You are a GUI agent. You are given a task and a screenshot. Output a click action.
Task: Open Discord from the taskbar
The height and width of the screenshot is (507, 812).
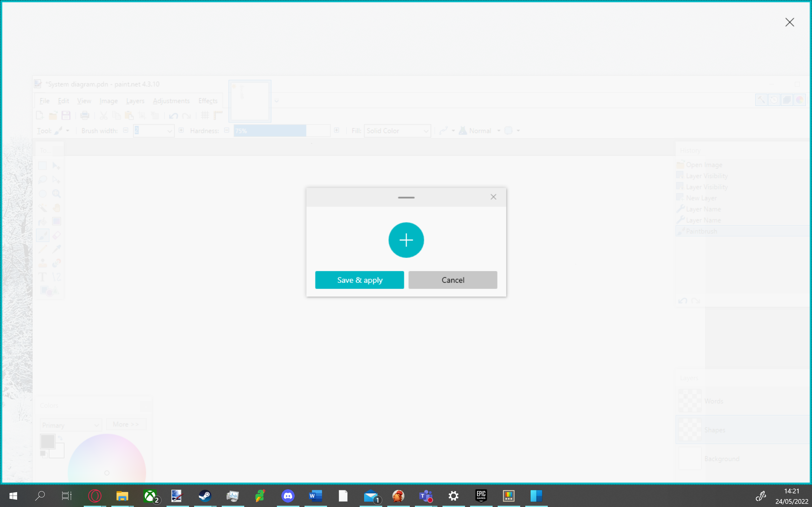288,496
